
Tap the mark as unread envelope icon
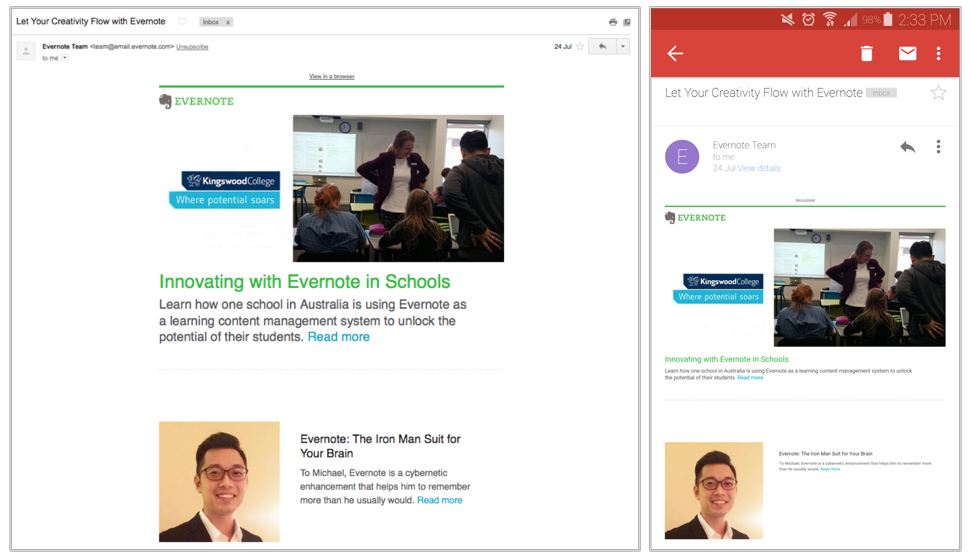click(x=907, y=53)
